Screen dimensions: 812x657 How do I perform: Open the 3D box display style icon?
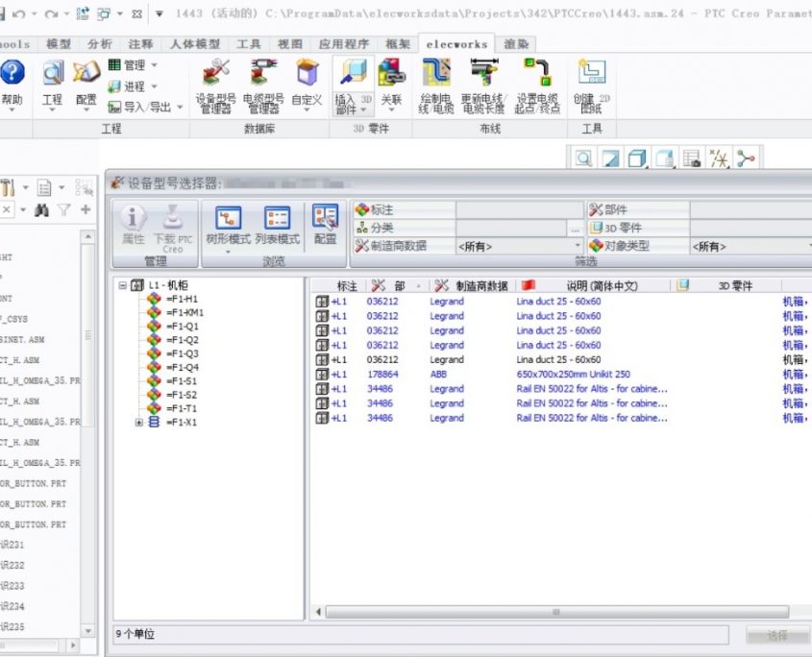pos(637,158)
